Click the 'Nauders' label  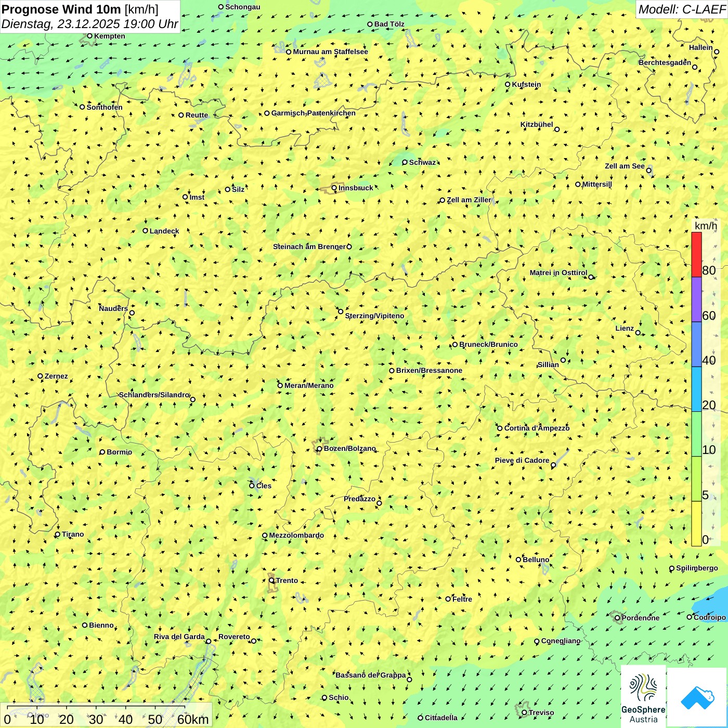click(113, 308)
